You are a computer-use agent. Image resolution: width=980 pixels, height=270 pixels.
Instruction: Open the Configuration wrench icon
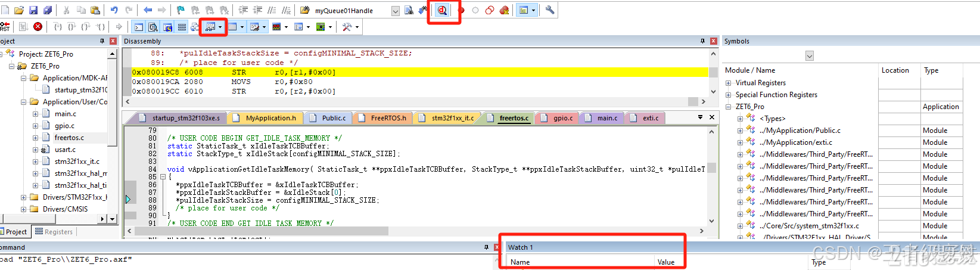pos(550,10)
